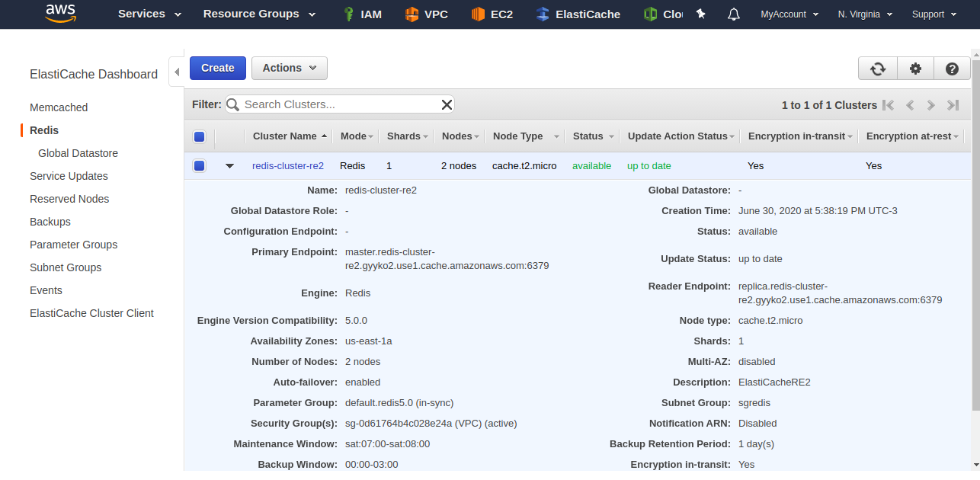Click the Create button
980x480 pixels.
tap(218, 68)
